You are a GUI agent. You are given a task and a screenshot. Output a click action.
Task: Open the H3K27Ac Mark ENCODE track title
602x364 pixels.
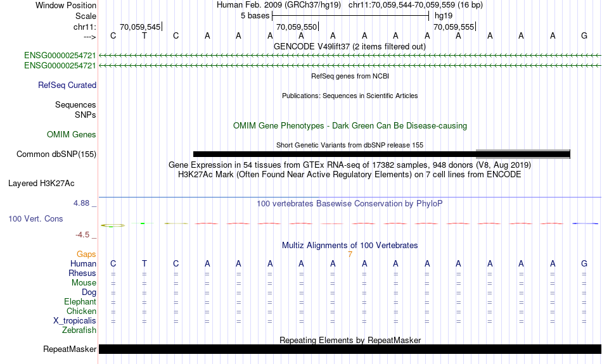pyautogui.click(x=350, y=175)
